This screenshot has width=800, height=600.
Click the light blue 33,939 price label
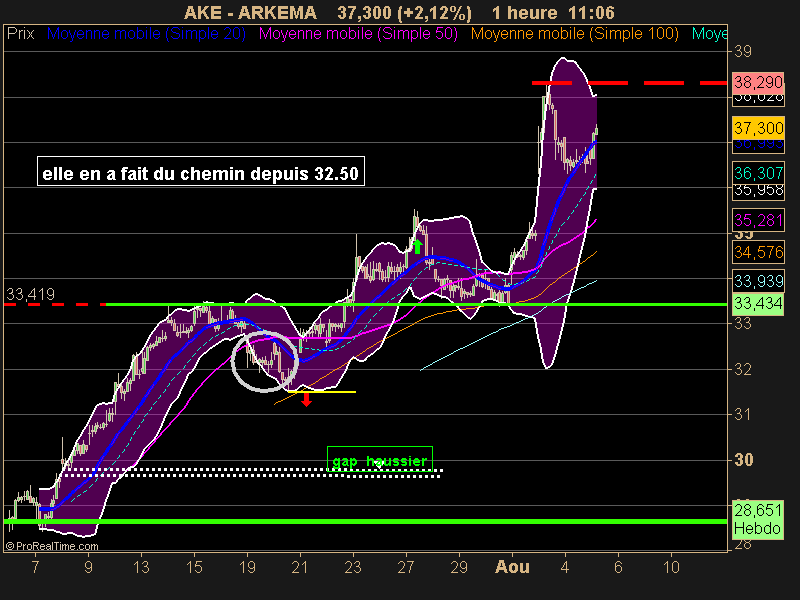[x=758, y=281]
